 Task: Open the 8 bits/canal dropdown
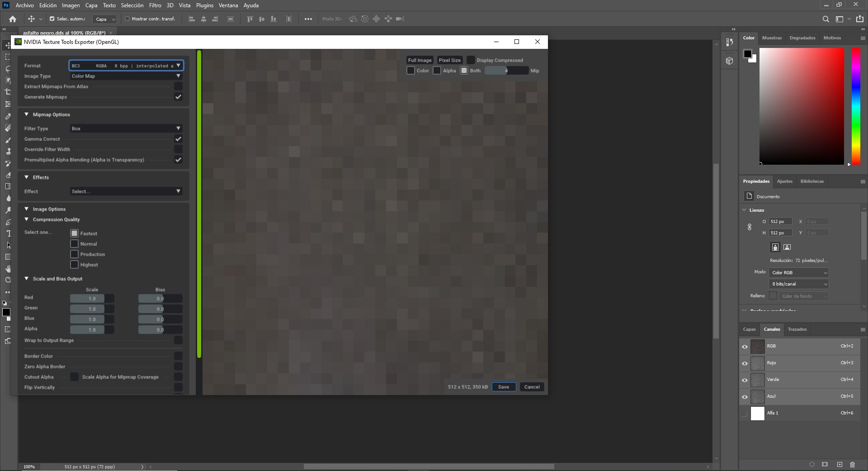pos(798,284)
